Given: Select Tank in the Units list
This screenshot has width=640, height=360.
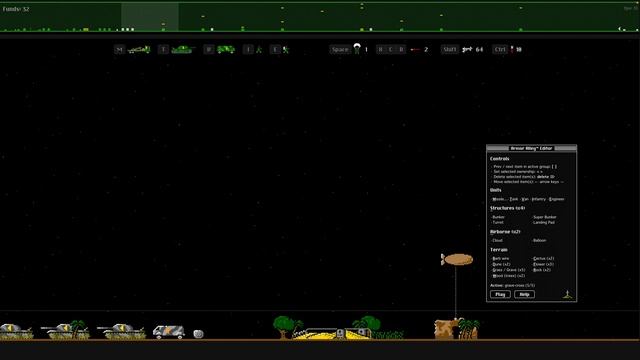Looking at the screenshot, I should [513, 199].
